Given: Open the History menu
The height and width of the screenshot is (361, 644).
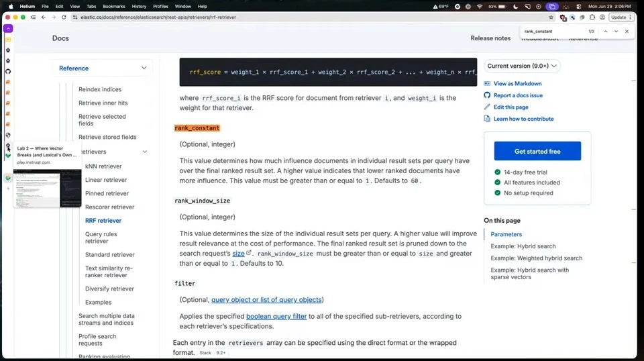Looking at the screenshot, I should point(139,7).
